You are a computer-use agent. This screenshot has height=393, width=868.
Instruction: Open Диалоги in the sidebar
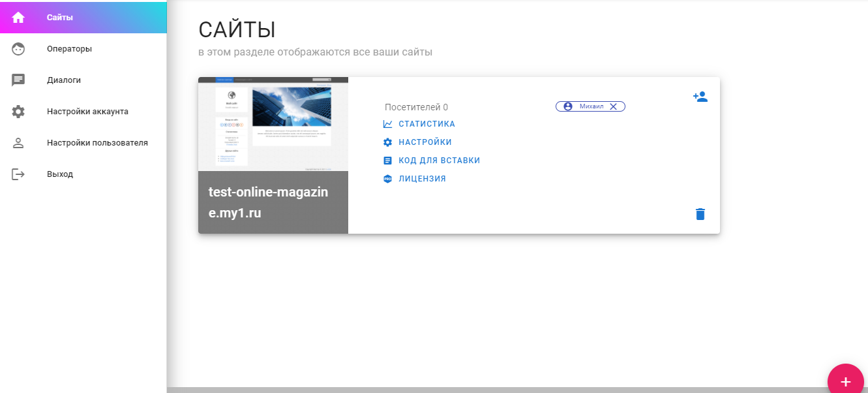point(64,80)
